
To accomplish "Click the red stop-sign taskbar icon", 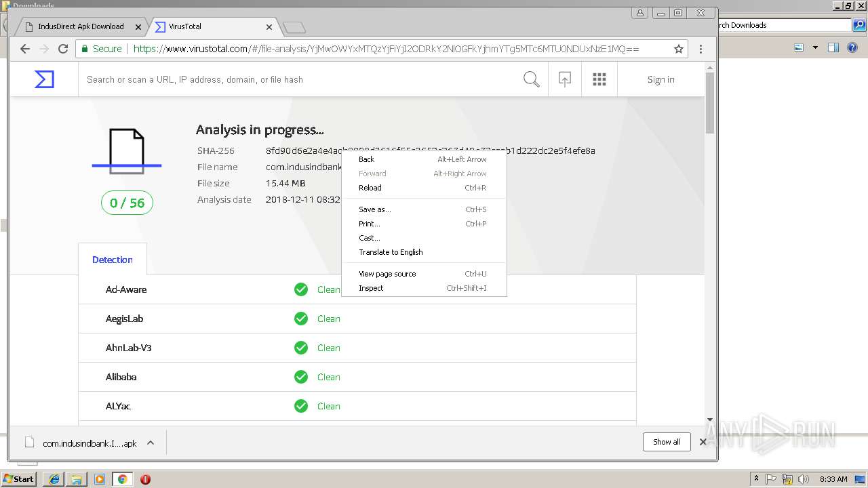I will coord(145,479).
